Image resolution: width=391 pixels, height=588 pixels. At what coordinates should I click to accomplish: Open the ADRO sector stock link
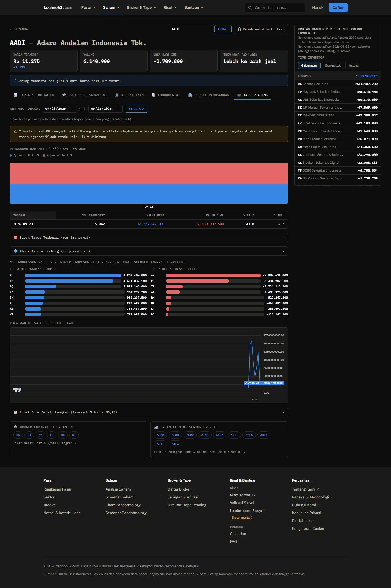click(x=190, y=435)
